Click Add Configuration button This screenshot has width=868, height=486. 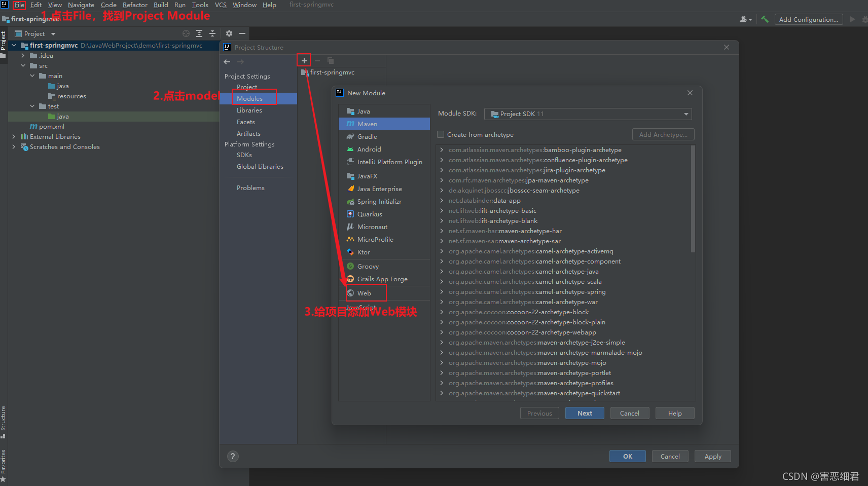808,19
